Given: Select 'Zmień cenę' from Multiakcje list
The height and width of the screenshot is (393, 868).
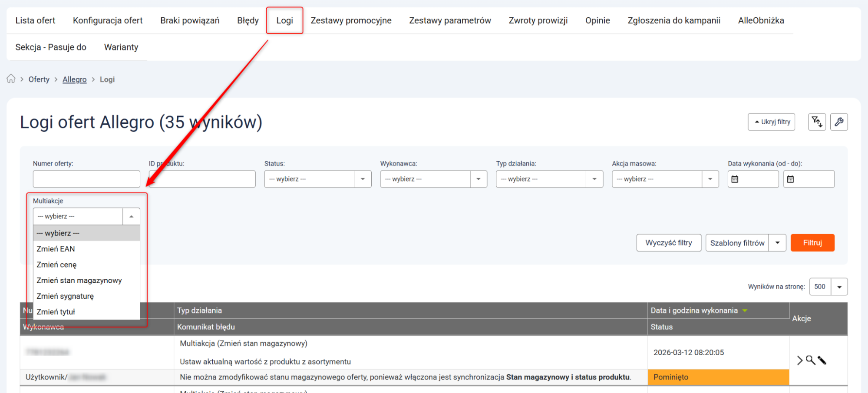Looking at the screenshot, I should coord(56,264).
